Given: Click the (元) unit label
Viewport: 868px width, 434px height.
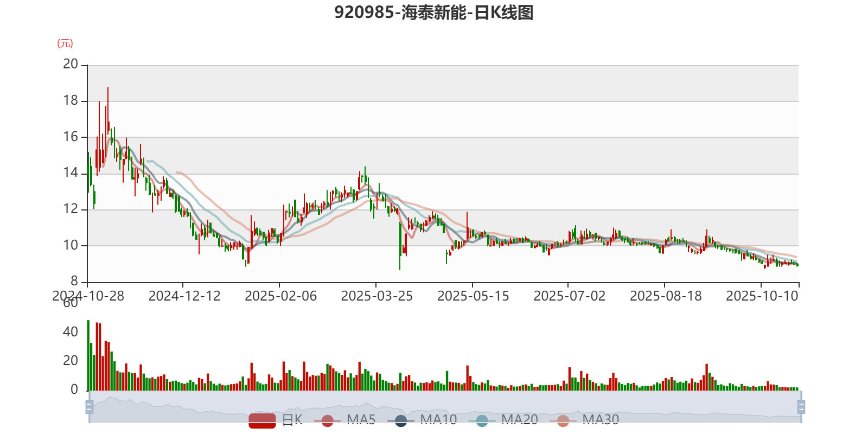Looking at the screenshot, I should pyautogui.click(x=65, y=43).
